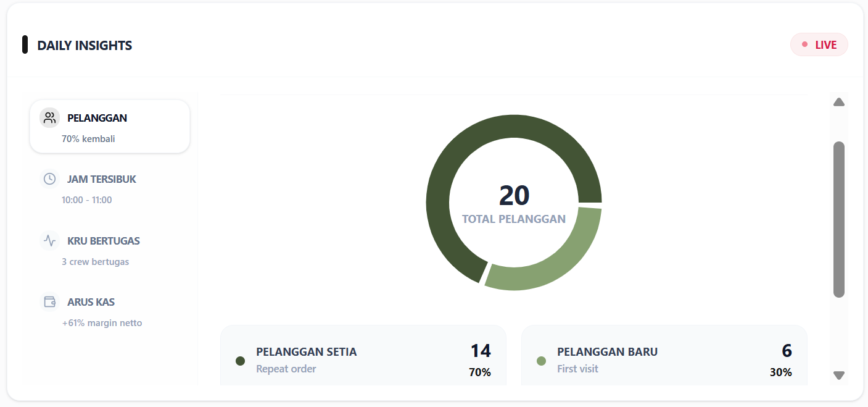Click the Pelanggan users icon
Image resolution: width=868 pixels, height=407 pixels.
coord(49,118)
